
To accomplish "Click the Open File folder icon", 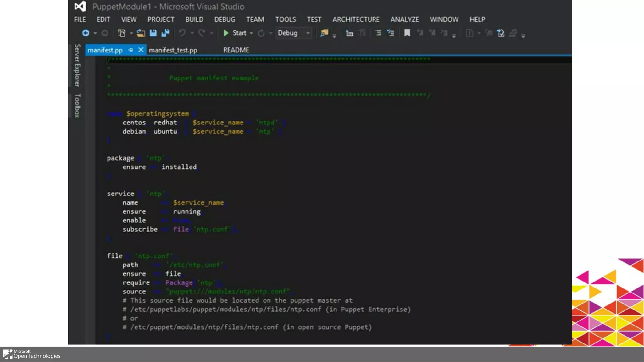I will [x=141, y=33].
